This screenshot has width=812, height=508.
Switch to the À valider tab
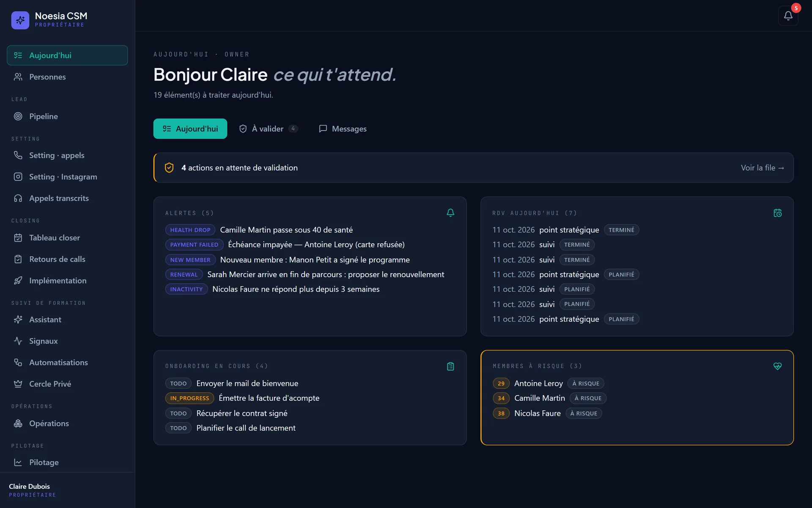(269, 129)
